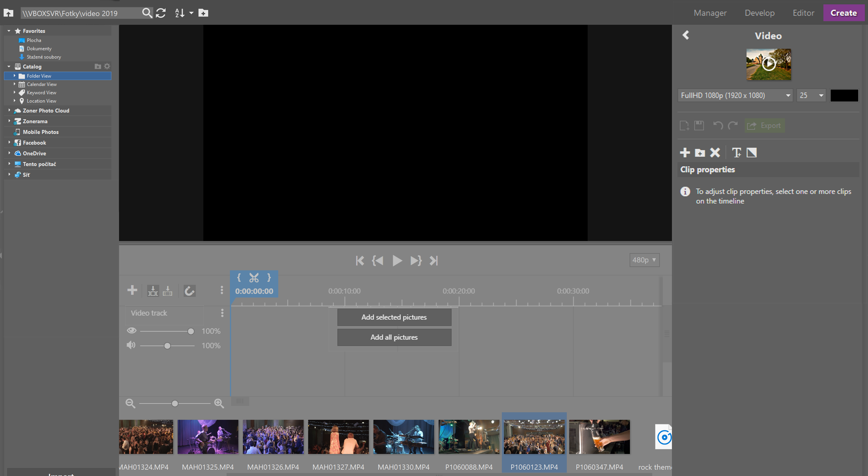Open the timeline toolbar three-dot menu
The height and width of the screenshot is (476, 868).
pyautogui.click(x=222, y=290)
